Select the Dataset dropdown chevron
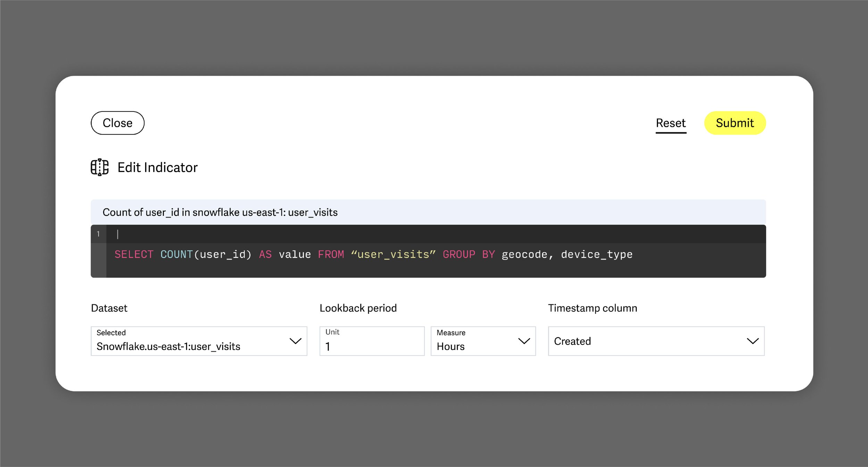Image resolution: width=868 pixels, height=467 pixels. coord(295,342)
